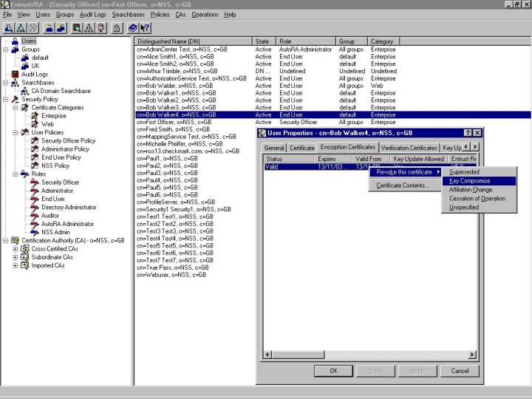
Task: Click the padlock toolbar icon
Action: click(117, 28)
